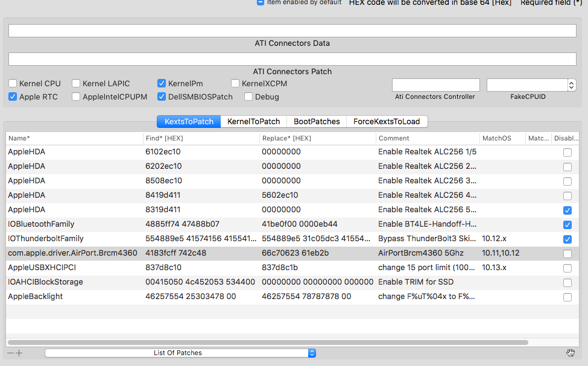The height and width of the screenshot is (366, 588).
Task: Select the ForceKextsToLoad tab
Action: 387,121
